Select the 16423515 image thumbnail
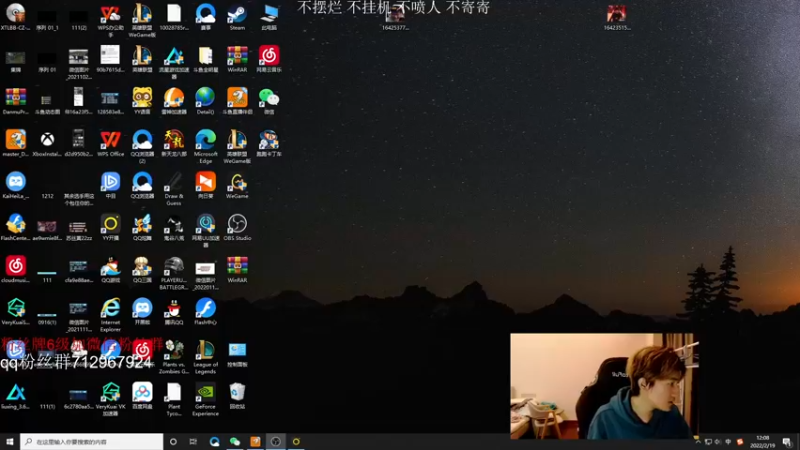 coord(617,17)
